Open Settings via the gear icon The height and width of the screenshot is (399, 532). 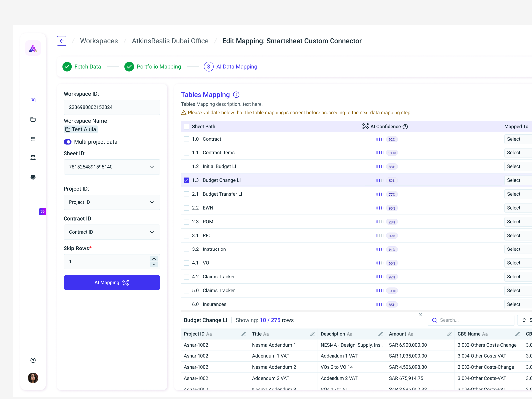33,177
